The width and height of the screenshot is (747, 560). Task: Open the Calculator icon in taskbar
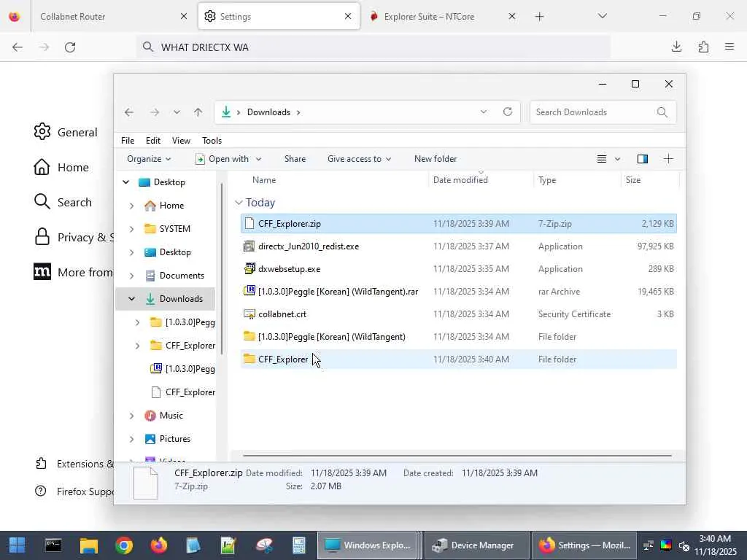[298, 545]
